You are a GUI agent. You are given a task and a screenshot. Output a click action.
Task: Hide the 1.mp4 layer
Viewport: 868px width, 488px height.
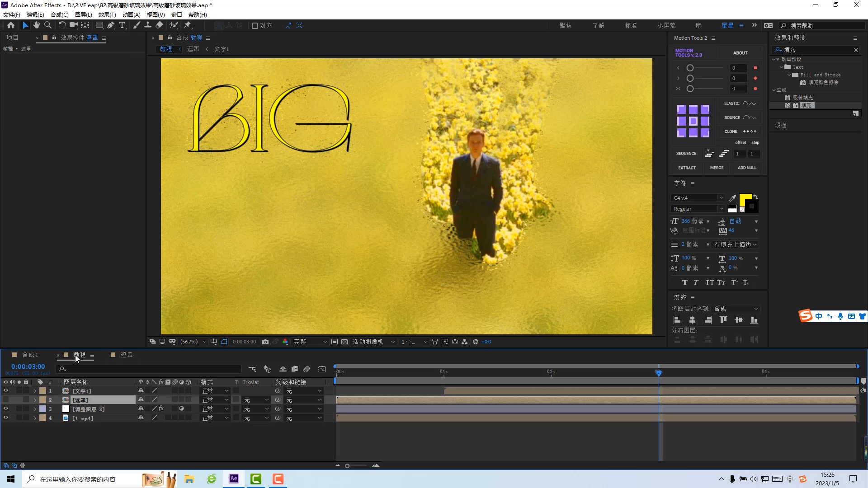[x=5, y=418]
